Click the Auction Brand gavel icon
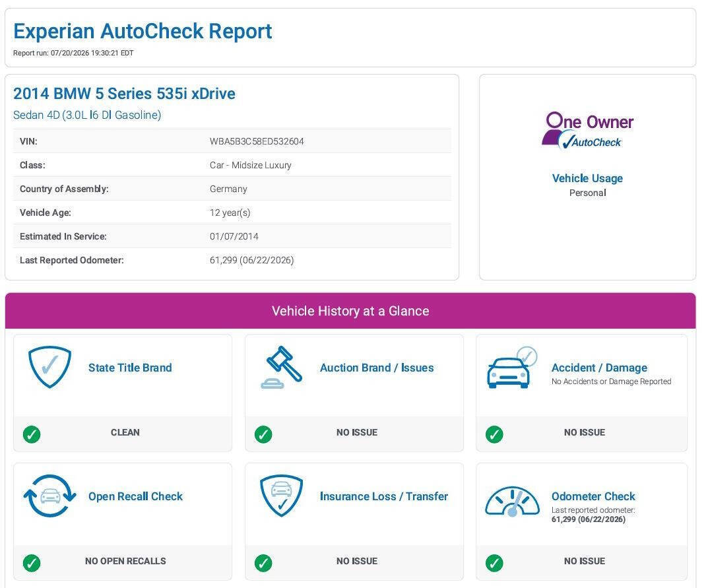Viewport: 706px width, 588px height. click(281, 367)
